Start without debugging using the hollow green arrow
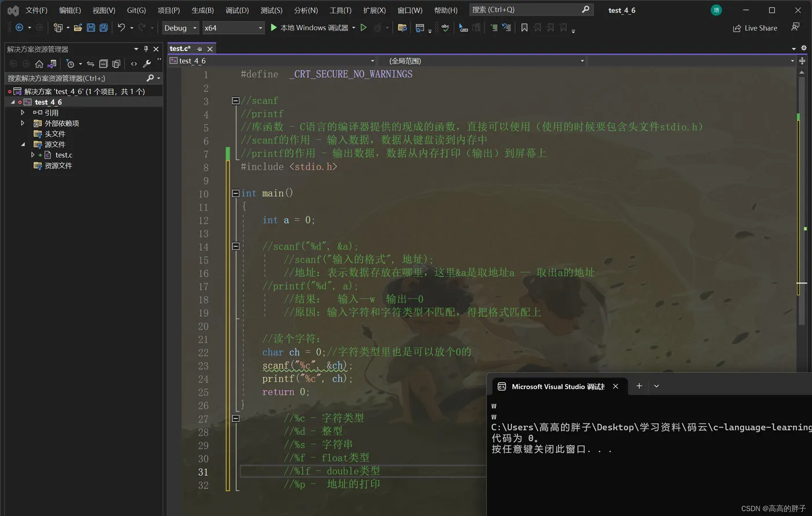 [364, 27]
